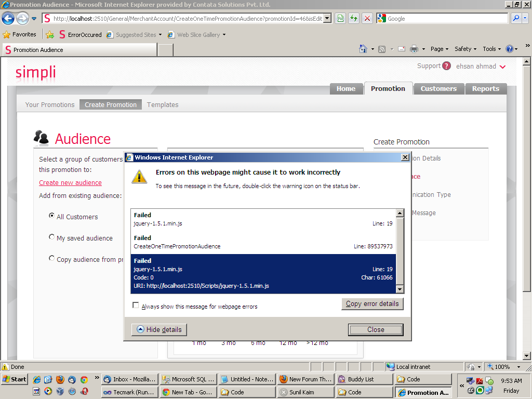
Task: Click in the Google search input field
Action: point(446,18)
